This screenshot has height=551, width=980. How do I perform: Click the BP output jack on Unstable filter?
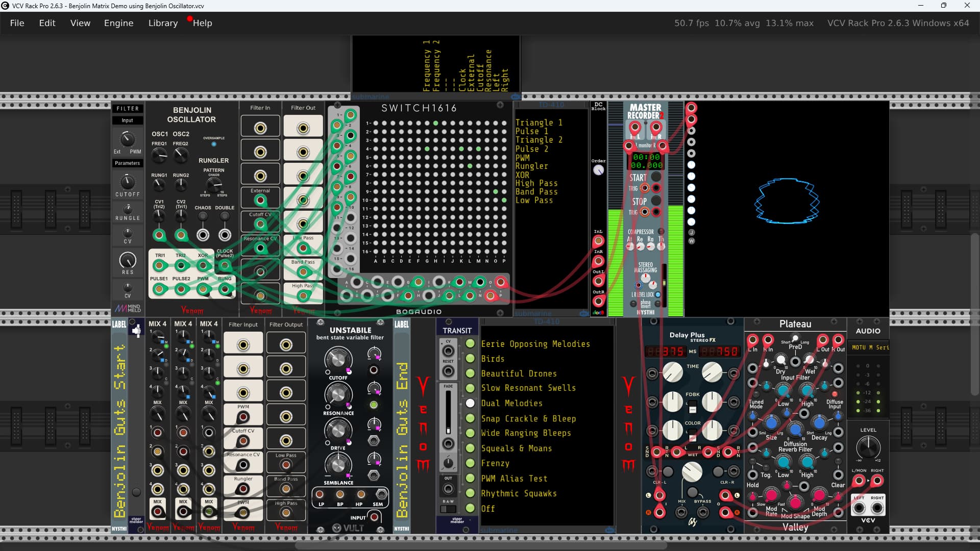pyautogui.click(x=340, y=494)
